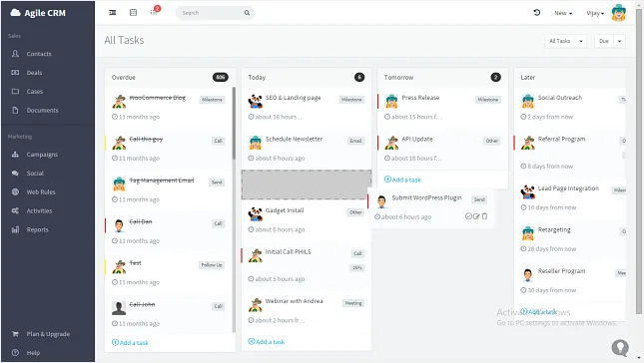Viewport: 644px width, 363px height.
Task: Click the All Tasks filter button
Action: pyautogui.click(x=560, y=41)
